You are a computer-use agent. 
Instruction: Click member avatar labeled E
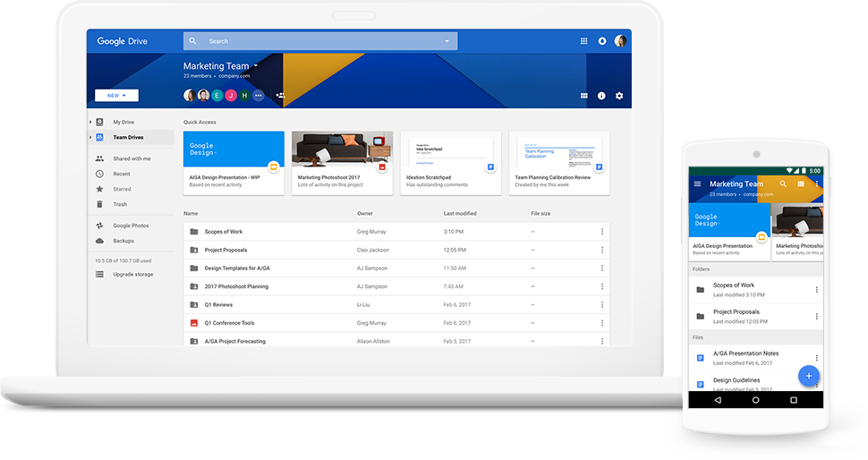[x=217, y=95]
